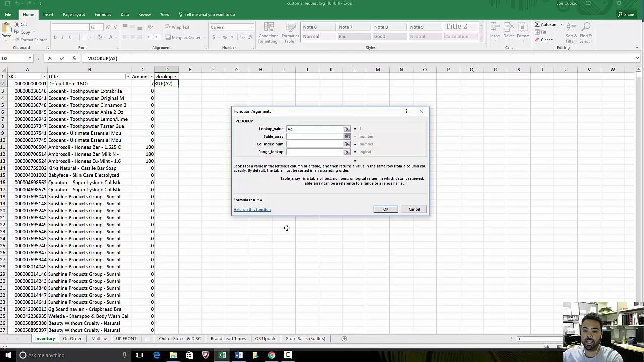Open the SKU column filter dropdown
The width and height of the screenshot is (644, 362).
click(44, 77)
